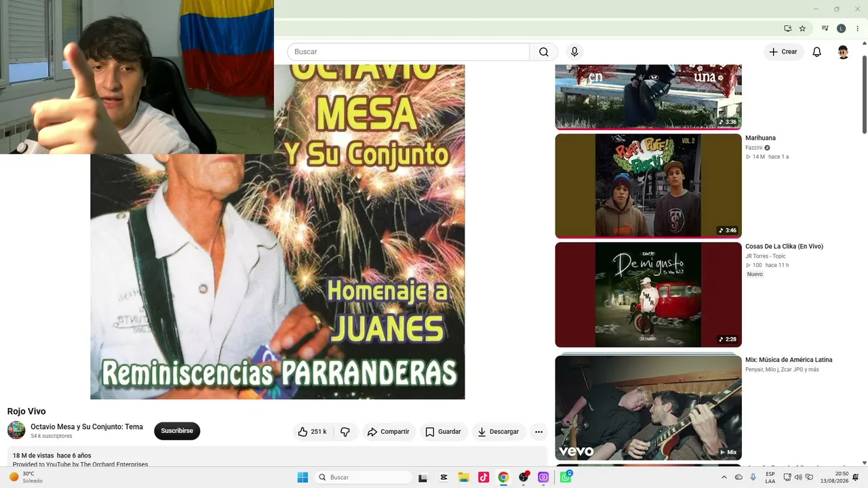The height and width of the screenshot is (488, 868).
Task: Open the taskbar clock showing 20:50
Action: pos(834,477)
